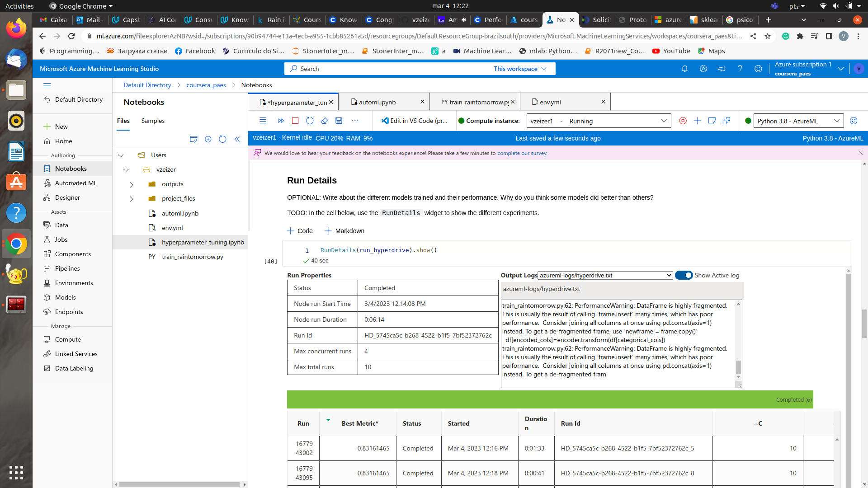This screenshot has height=488, width=868.
Task: Open the Samples tab
Action: (x=153, y=121)
